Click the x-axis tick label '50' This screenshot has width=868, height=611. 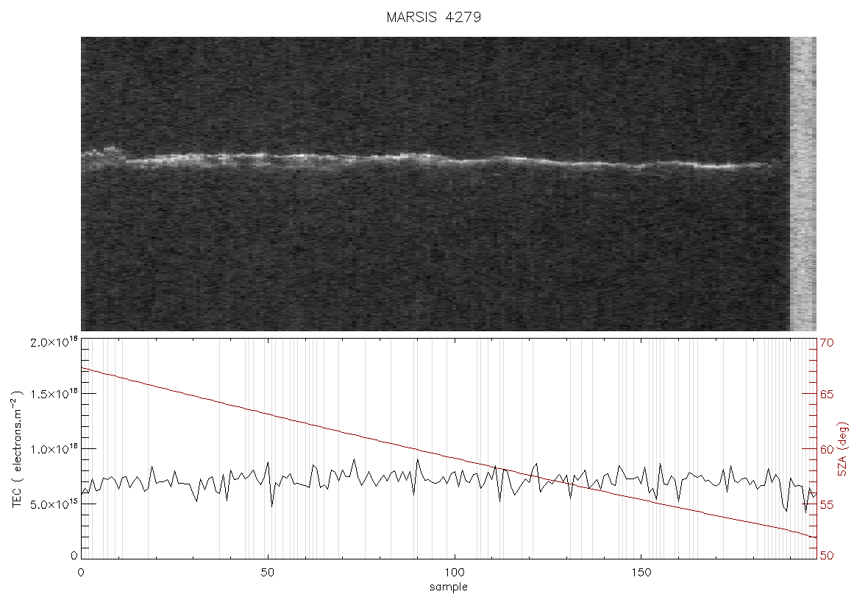click(267, 572)
